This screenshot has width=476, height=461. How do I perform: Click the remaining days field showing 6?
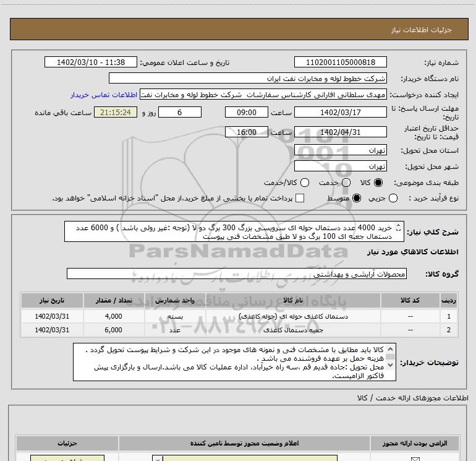[180, 112]
